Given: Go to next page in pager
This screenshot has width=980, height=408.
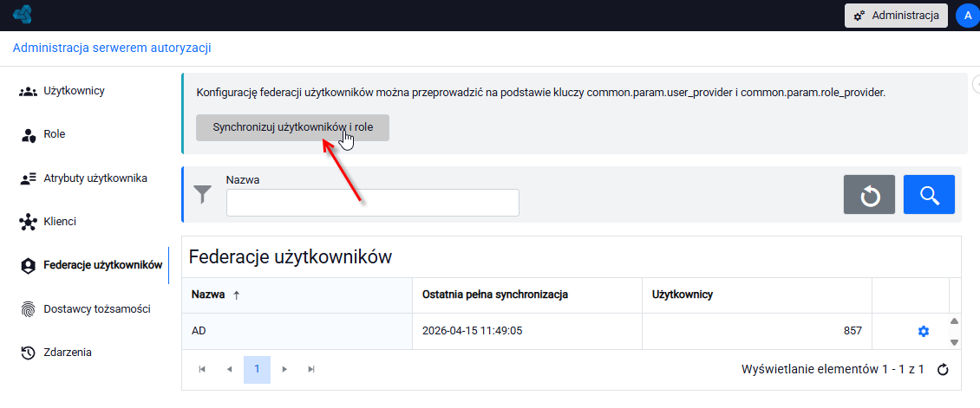Looking at the screenshot, I should click(x=284, y=369).
